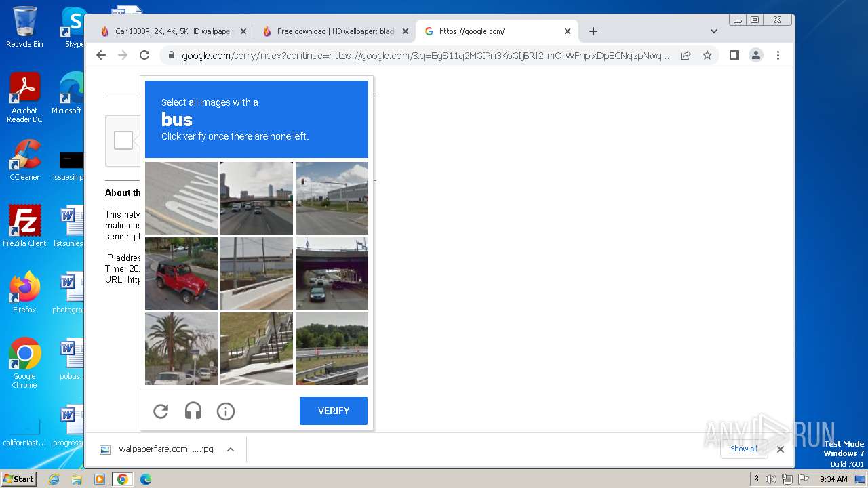Select the stairs on grass tile

click(257, 348)
